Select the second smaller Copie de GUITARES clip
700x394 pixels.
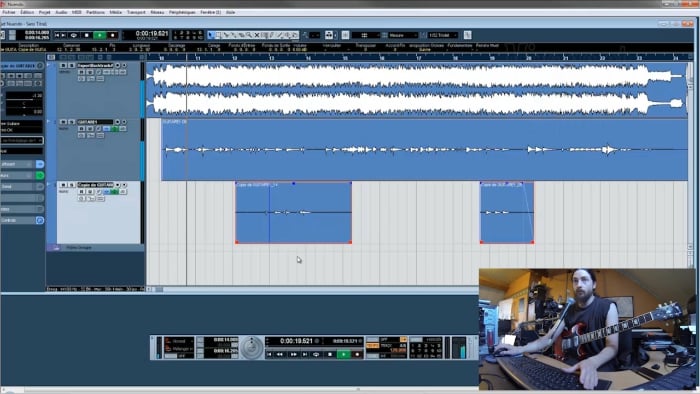pyautogui.click(x=507, y=212)
